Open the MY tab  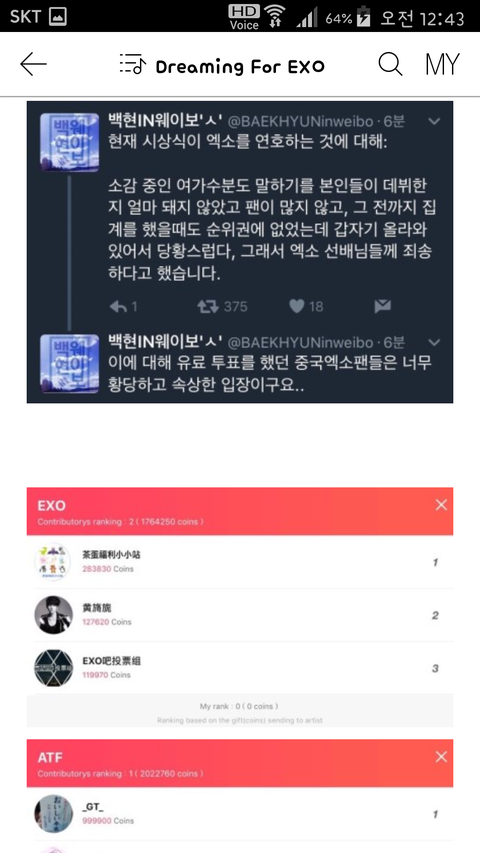(442, 65)
